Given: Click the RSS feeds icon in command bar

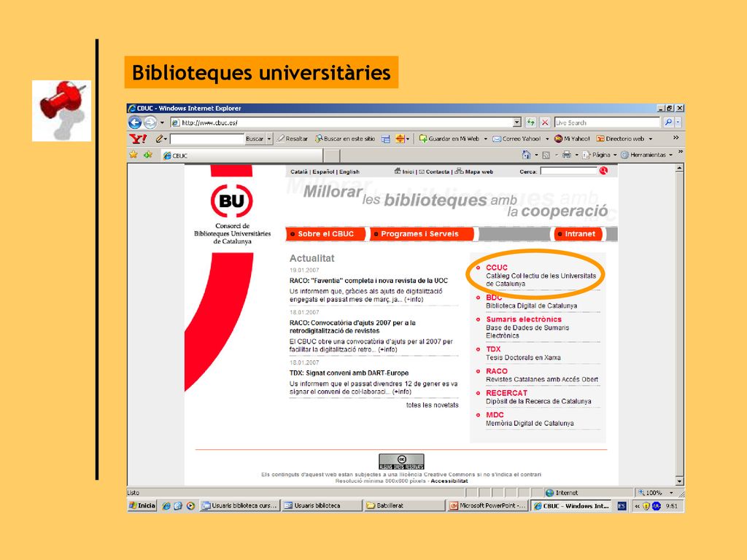Looking at the screenshot, I should [546, 155].
